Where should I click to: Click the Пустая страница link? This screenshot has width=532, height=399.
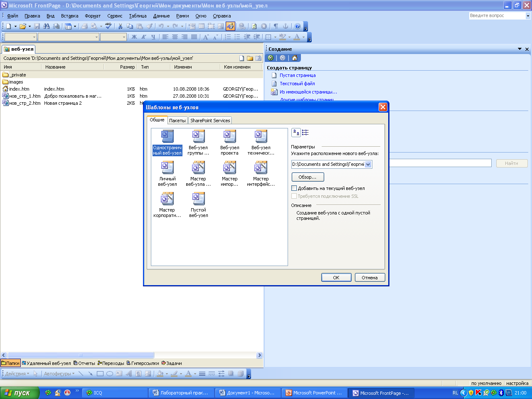pos(298,75)
